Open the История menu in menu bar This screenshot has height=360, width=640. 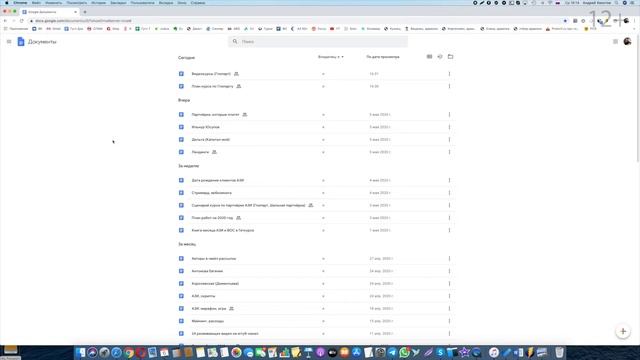click(x=98, y=3)
